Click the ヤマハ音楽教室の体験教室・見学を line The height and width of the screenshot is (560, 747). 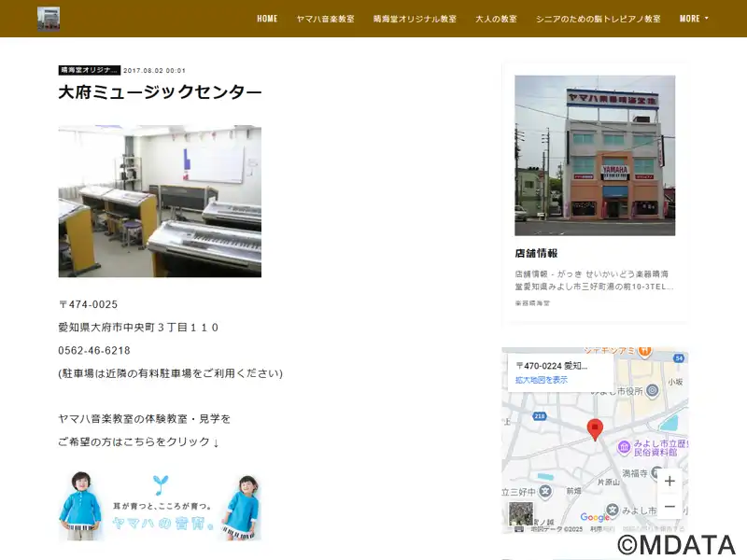145,419
